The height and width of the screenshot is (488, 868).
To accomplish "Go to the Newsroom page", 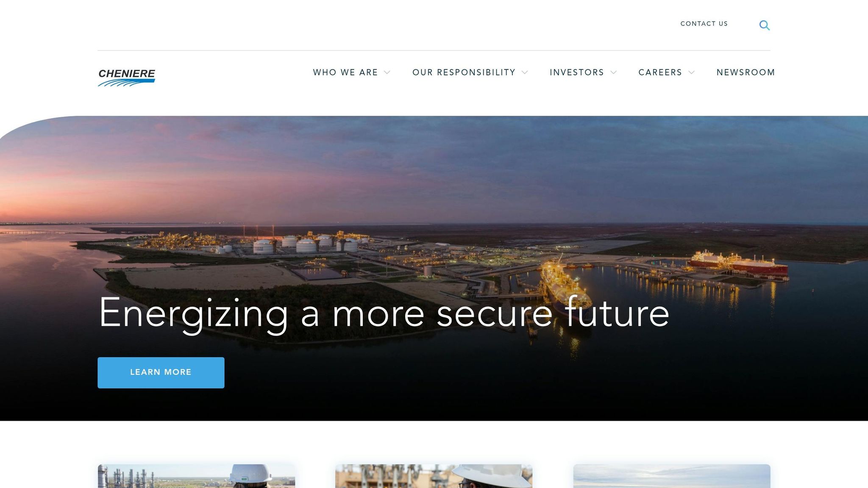I will (746, 72).
